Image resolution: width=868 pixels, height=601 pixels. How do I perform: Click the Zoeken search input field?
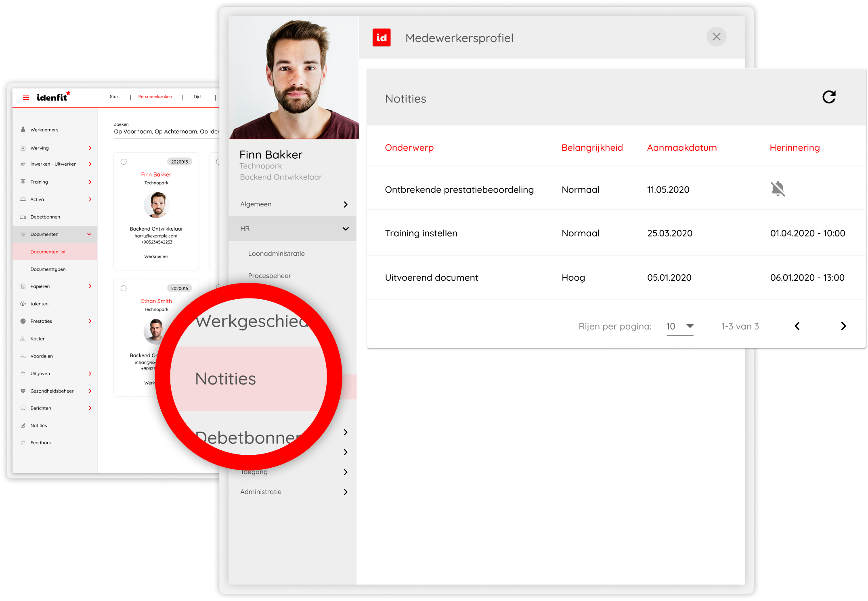click(166, 132)
